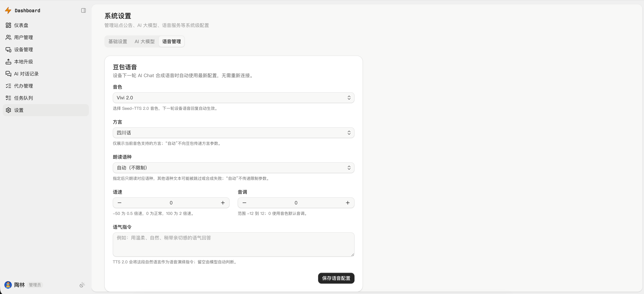Open 设备管理 in the sidebar
Viewport: 644px width, 294px height.
pos(46,50)
